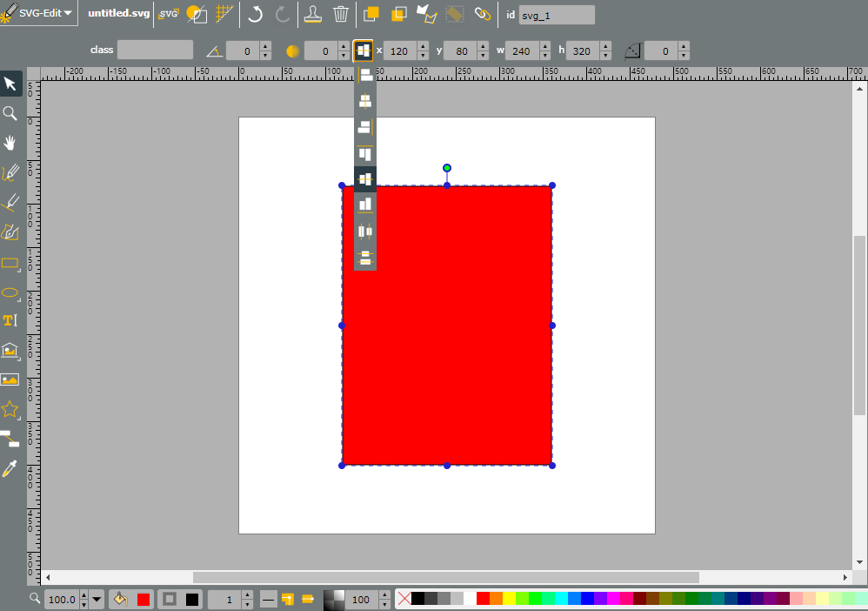868x611 pixels.
Task: Open the SVG-Edit main menu
Action: tap(37, 13)
